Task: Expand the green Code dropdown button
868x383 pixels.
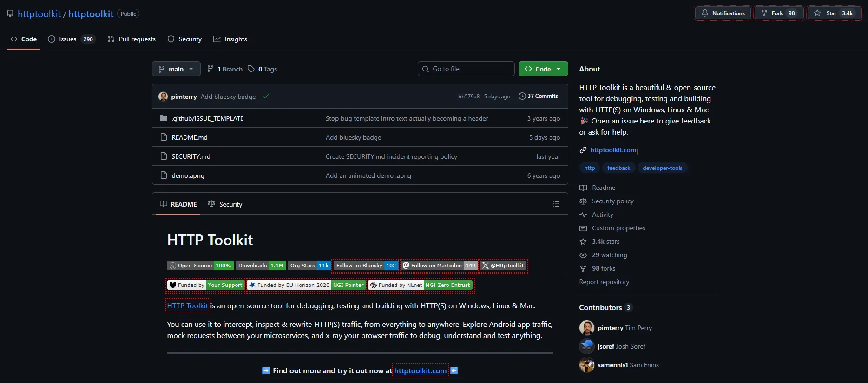Action: [543, 69]
